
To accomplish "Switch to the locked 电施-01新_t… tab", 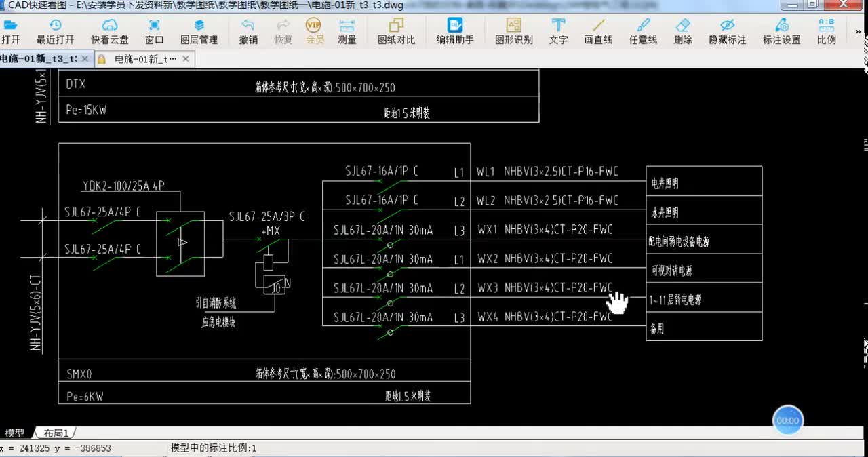I will coord(145,59).
